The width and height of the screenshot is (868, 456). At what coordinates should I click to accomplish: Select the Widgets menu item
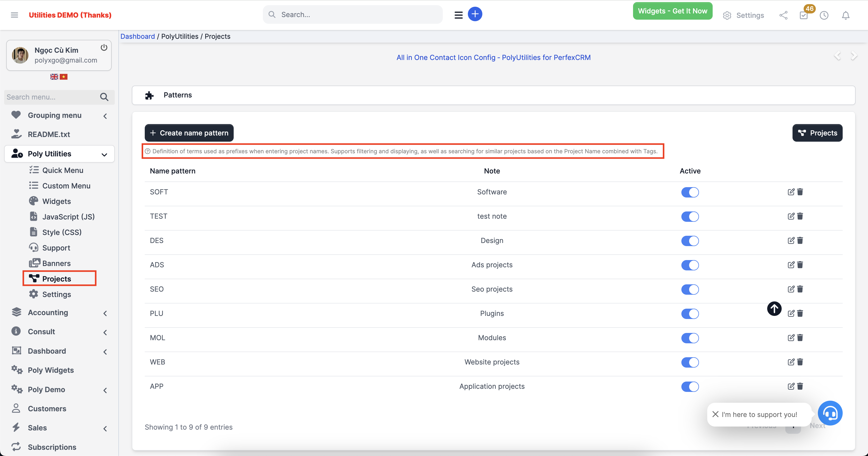click(56, 201)
